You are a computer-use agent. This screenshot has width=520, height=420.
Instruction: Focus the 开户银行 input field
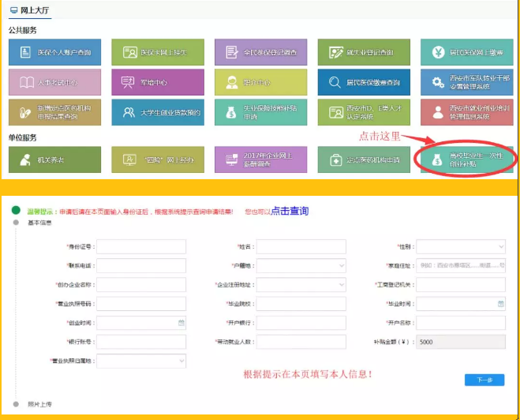(301, 322)
